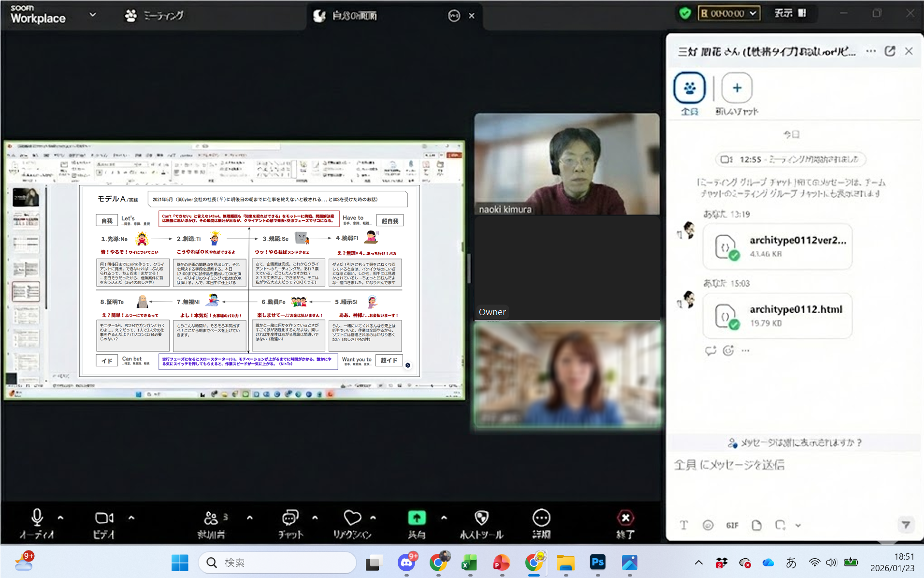Screen dimensions: 924x578
Task: Expand audio options arrow beside microphone
Action: click(x=60, y=518)
